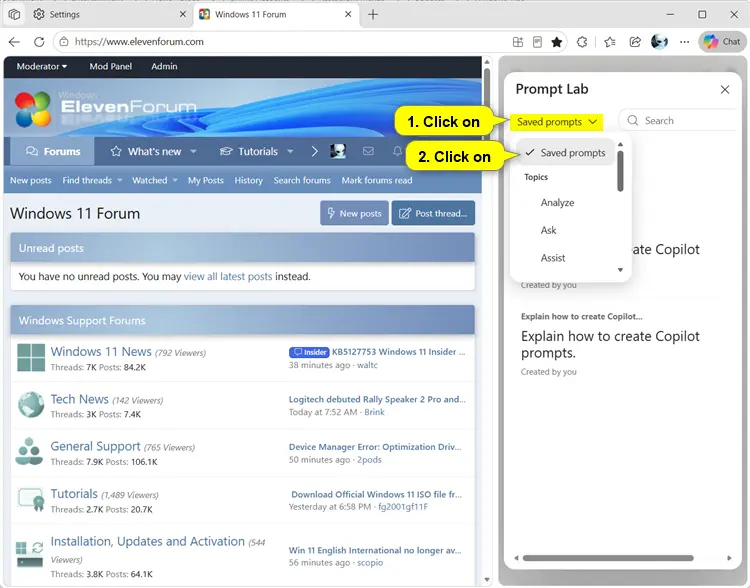This screenshot has width=750, height=588.
Task: Open the tab actions menu icon
Action: [x=14, y=14]
